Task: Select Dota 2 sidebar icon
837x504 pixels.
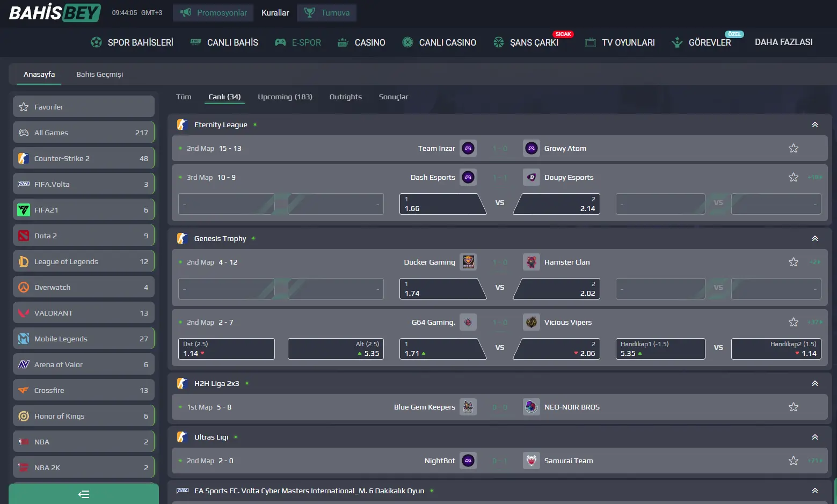Action: pyautogui.click(x=24, y=236)
